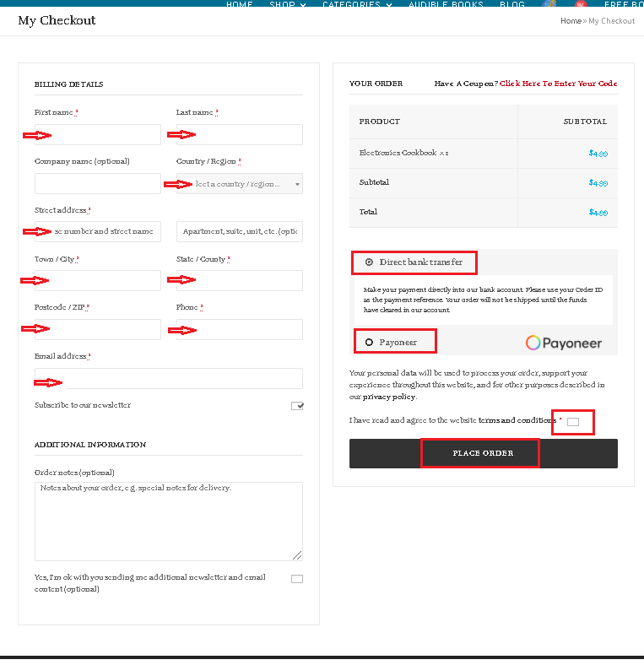Click the Order notes text area
The image size is (644, 665).
pos(169,522)
